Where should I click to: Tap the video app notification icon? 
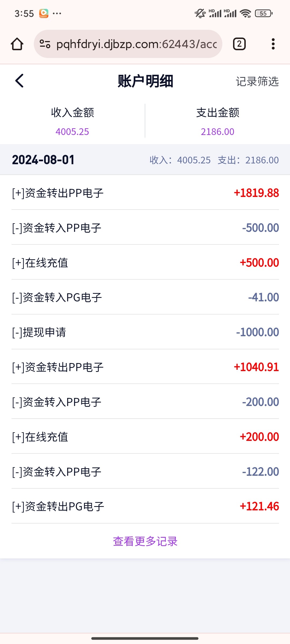point(44,13)
